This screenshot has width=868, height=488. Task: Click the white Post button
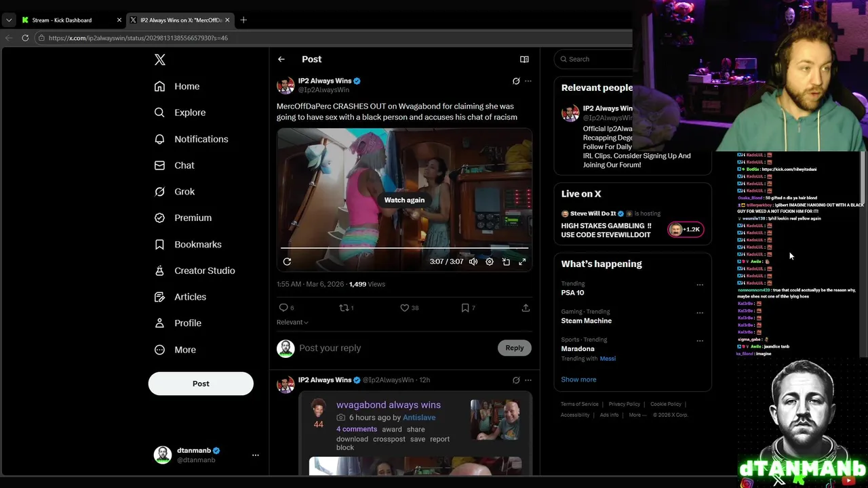[x=201, y=384]
